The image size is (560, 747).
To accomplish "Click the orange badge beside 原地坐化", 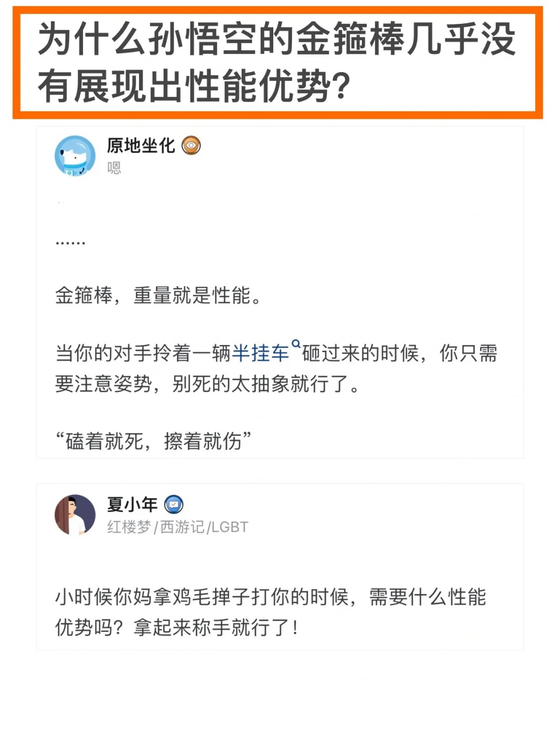I will (x=191, y=146).
